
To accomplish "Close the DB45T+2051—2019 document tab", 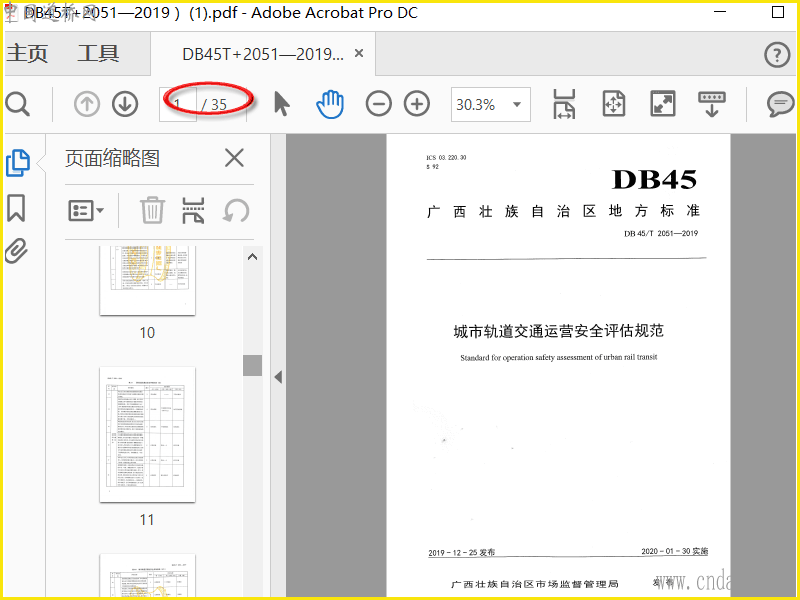I will click(359, 53).
